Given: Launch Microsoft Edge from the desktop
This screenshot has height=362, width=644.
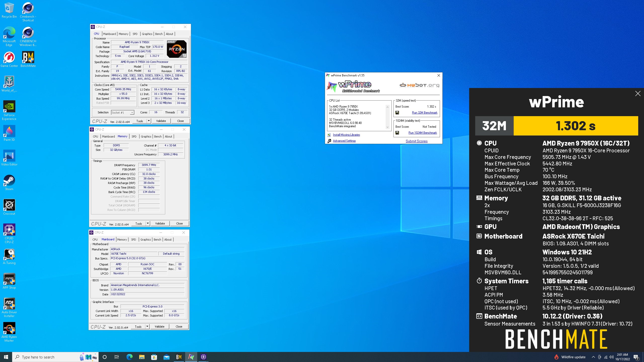Looking at the screenshot, I should click(9, 36).
